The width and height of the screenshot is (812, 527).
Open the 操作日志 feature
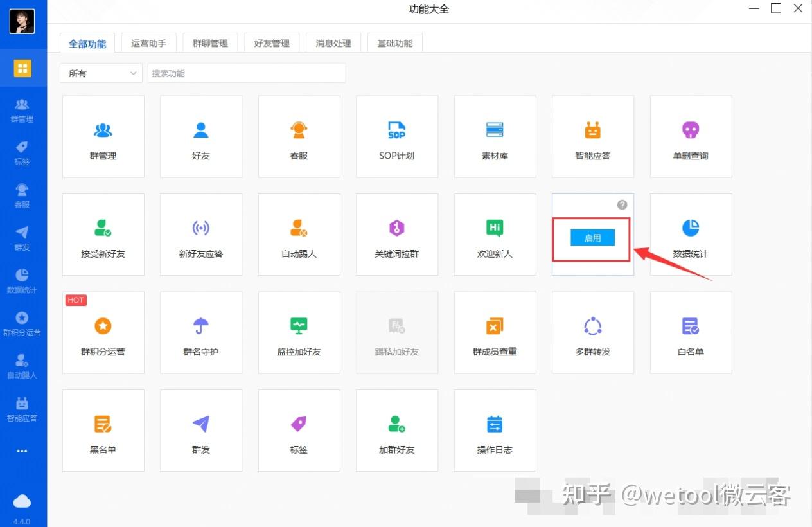tap(495, 430)
